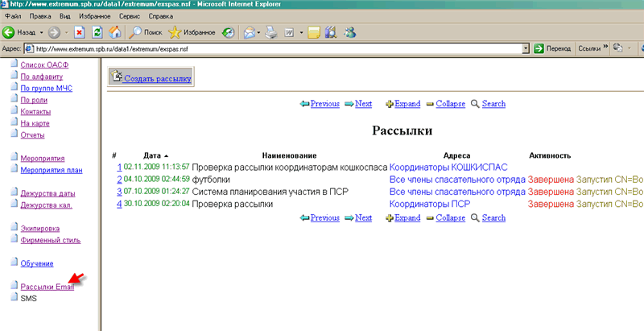
Task: Open the Вид menu
Action: [x=65, y=16]
